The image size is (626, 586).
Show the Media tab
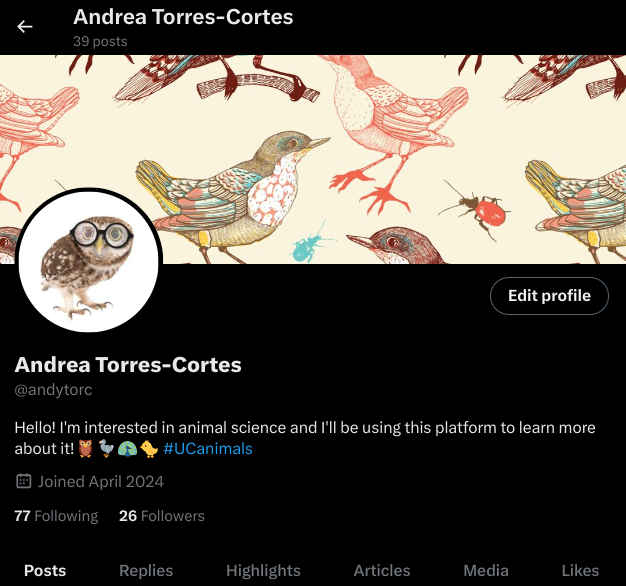coord(486,570)
